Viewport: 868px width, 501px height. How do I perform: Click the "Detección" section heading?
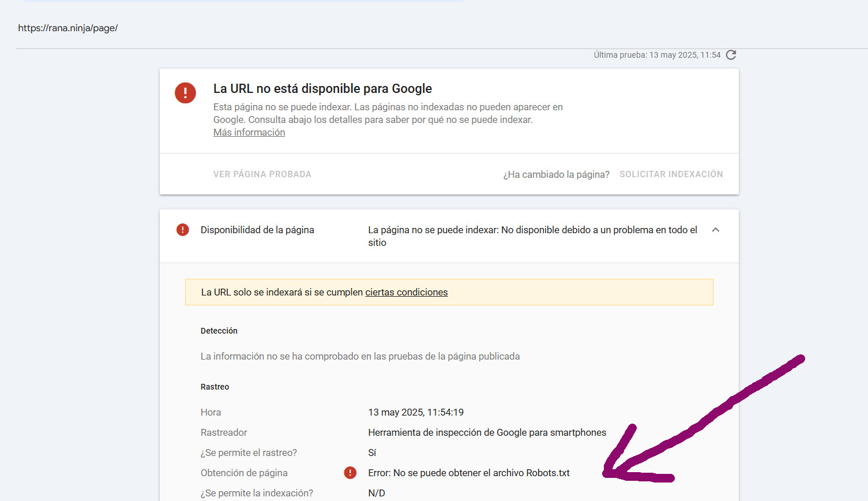219,330
